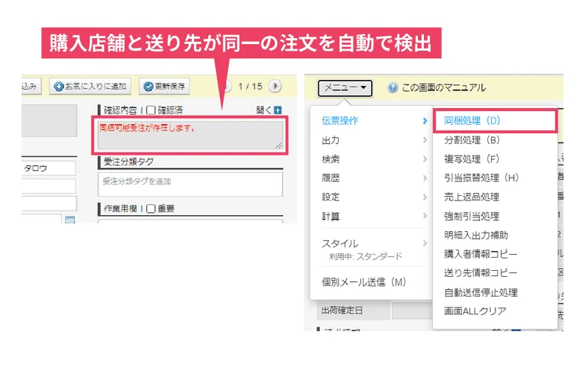Click the help icon beside この画面のマニュアル
This screenshot has height=392, width=588.
392,87
